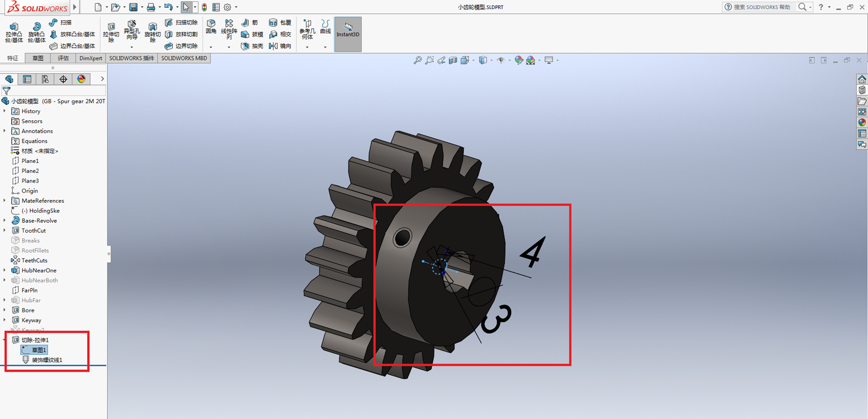Choose Boundary Boss/Base (边界凸台/基体)
Screen dimensions: 868x419
[72, 46]
